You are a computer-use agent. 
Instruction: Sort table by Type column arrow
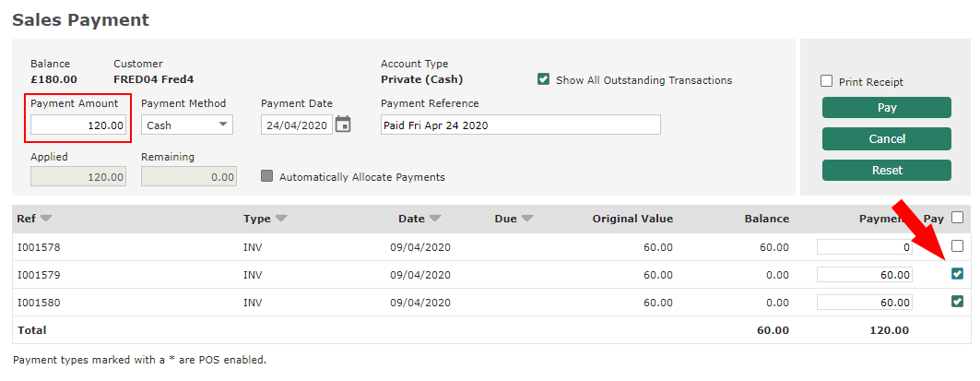tap(281, 220)
